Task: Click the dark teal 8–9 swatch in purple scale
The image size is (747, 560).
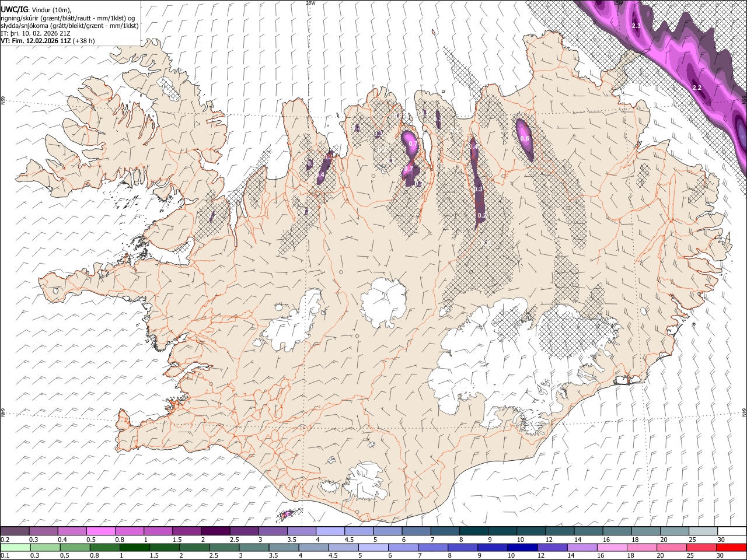Action: tap(473, 531)
